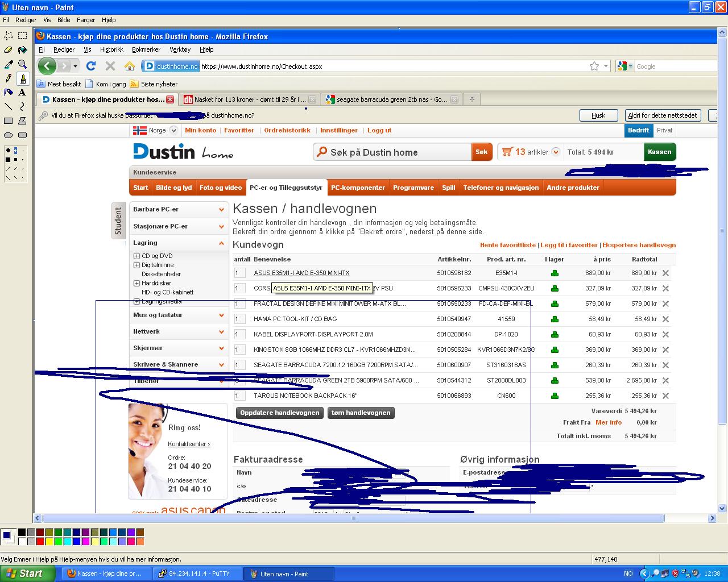This screenshot has width=728, height=582.
Task: Remove TARGUS NOTEBOOK BACKPACK row with X
Action: 665,396
